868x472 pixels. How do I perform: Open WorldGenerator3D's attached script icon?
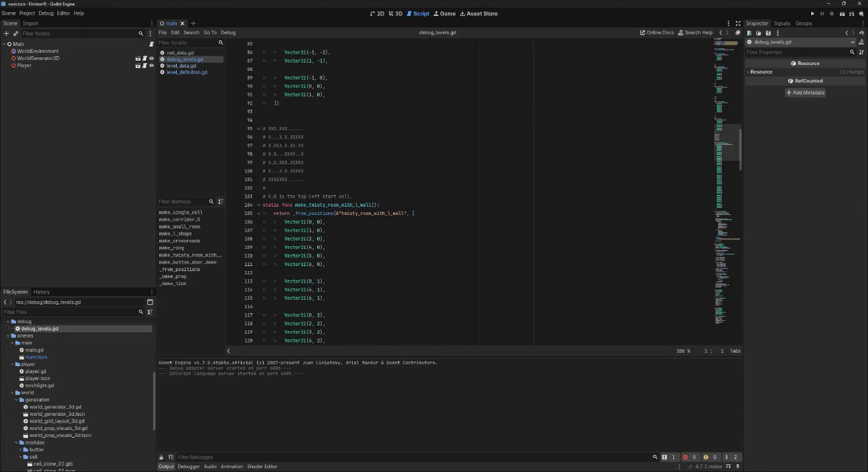click(x=145, y=58)
